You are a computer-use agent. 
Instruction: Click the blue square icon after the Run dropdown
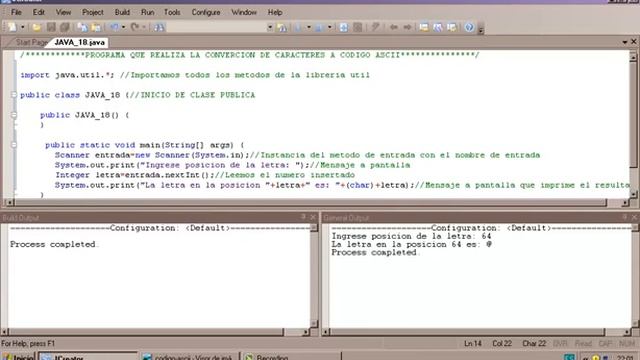point(344,27)
